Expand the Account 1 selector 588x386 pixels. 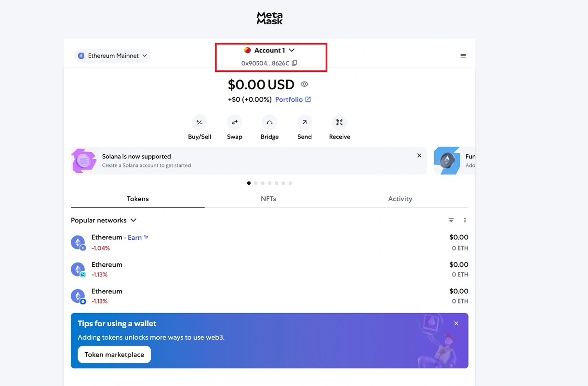pos(269,50)
